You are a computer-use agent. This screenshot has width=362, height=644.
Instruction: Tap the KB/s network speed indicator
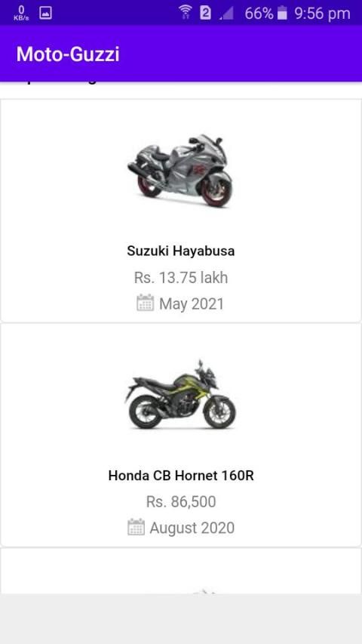point(21,13)
